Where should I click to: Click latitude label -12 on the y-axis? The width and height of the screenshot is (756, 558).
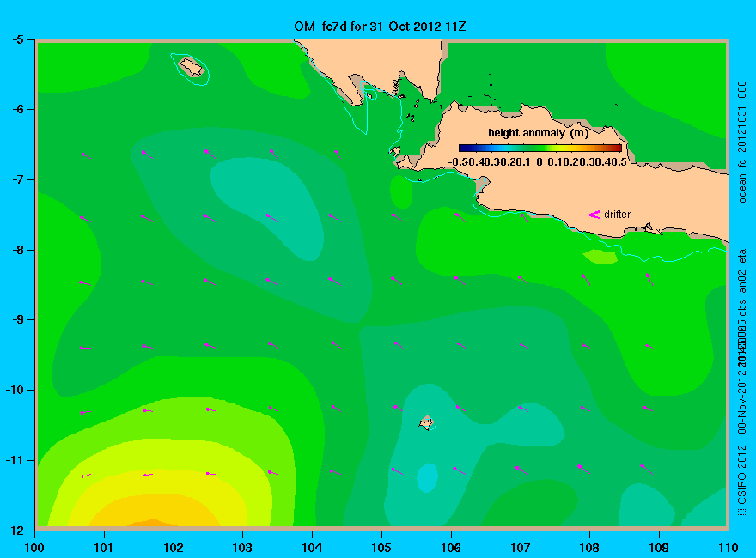(15, 530)
